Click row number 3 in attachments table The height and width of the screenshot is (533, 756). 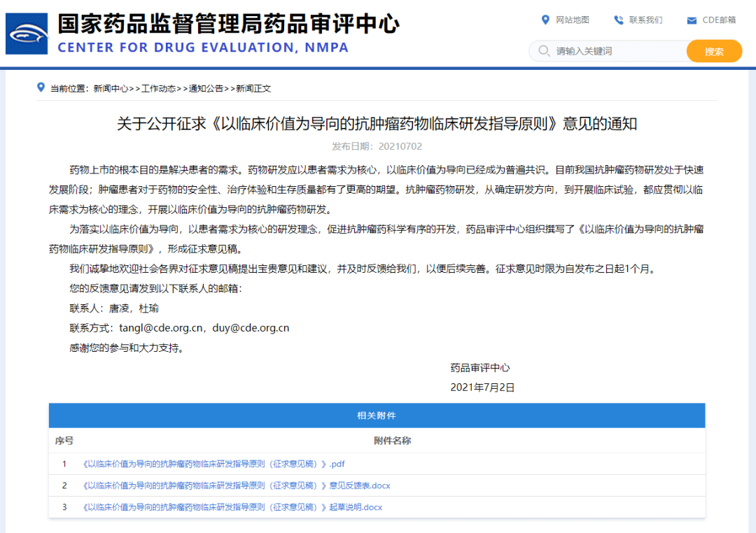(64, 507)
